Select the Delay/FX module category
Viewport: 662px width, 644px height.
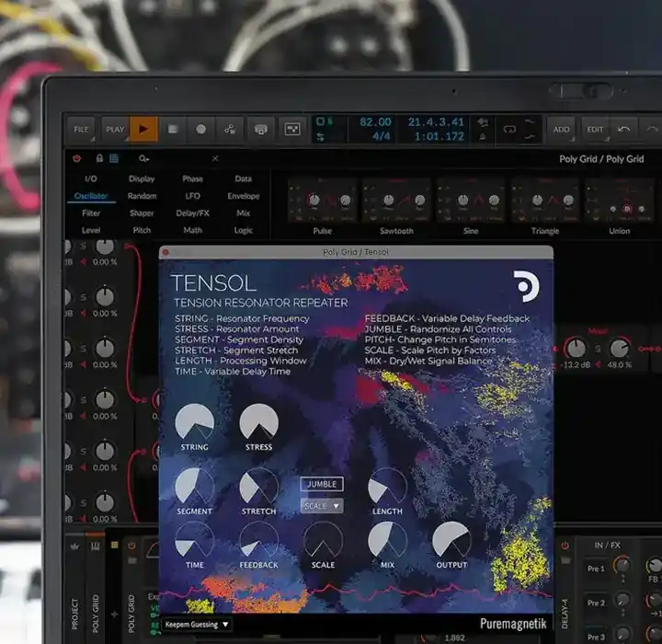(x=192, y=213)
